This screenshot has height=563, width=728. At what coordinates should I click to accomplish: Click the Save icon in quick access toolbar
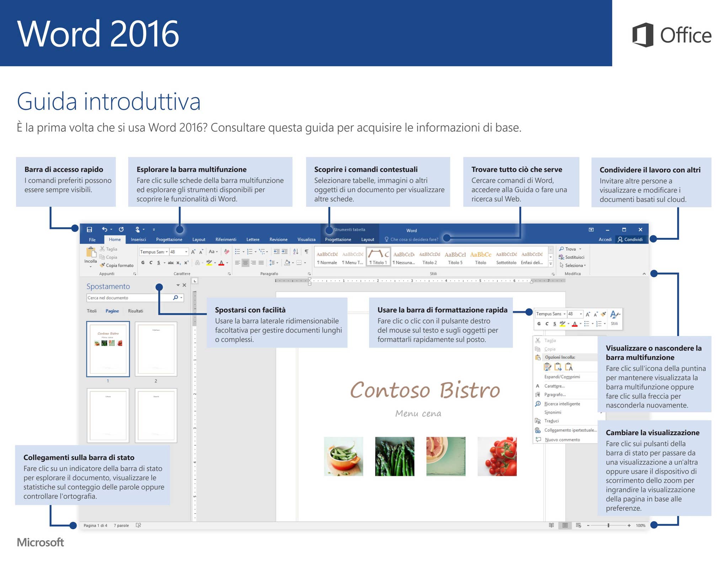(89, 229)
